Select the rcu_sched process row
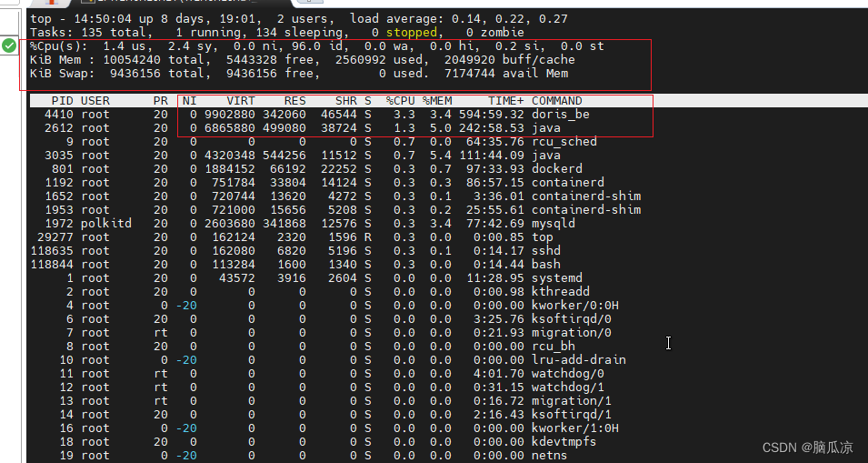The height and width of the screenshot is (463, 868). tap(314, 142)
